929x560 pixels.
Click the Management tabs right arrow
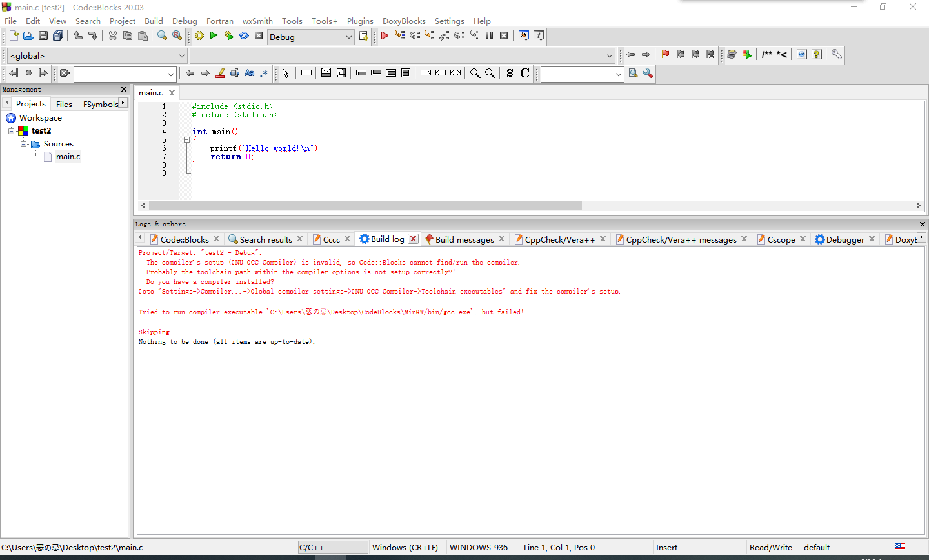coord(123,103)
